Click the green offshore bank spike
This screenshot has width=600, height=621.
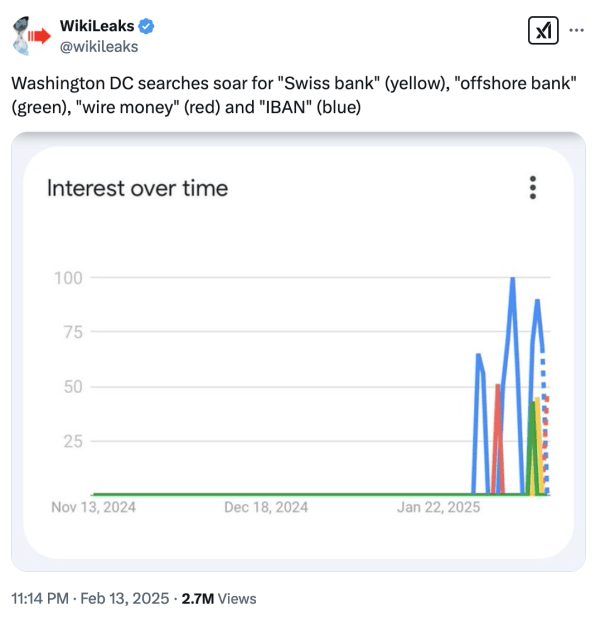click(x=531, y=448)
